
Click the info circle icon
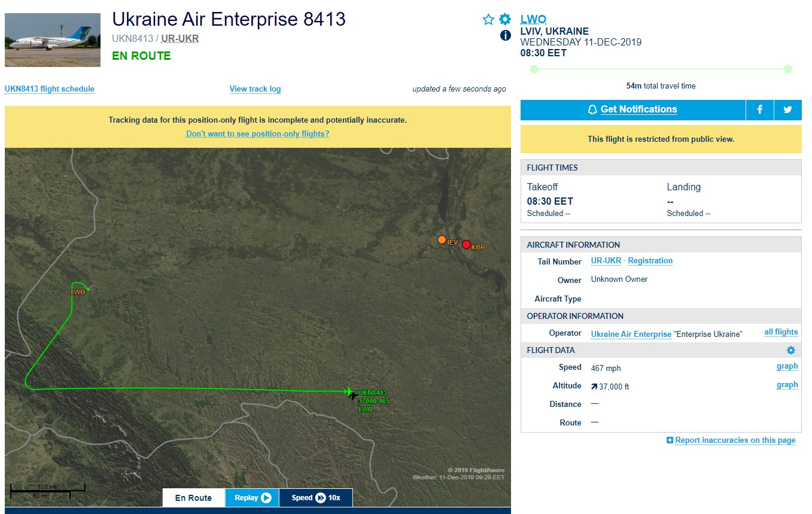(x=505, y=35)
